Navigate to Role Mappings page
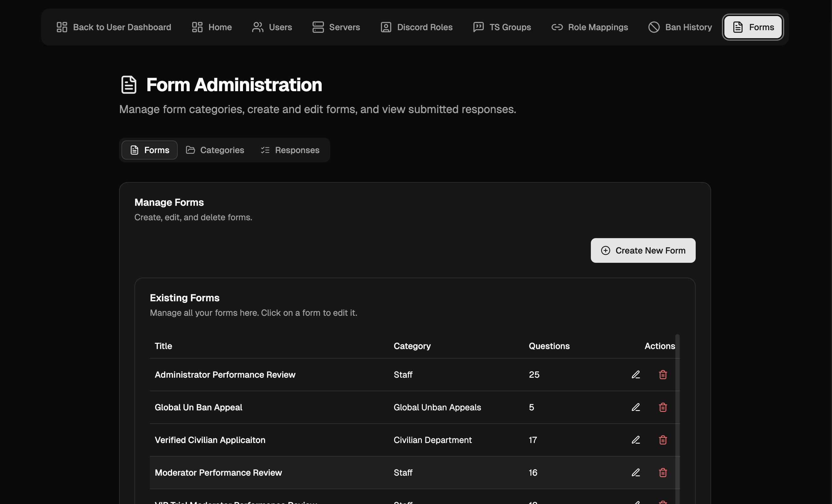 click(590, 27)
